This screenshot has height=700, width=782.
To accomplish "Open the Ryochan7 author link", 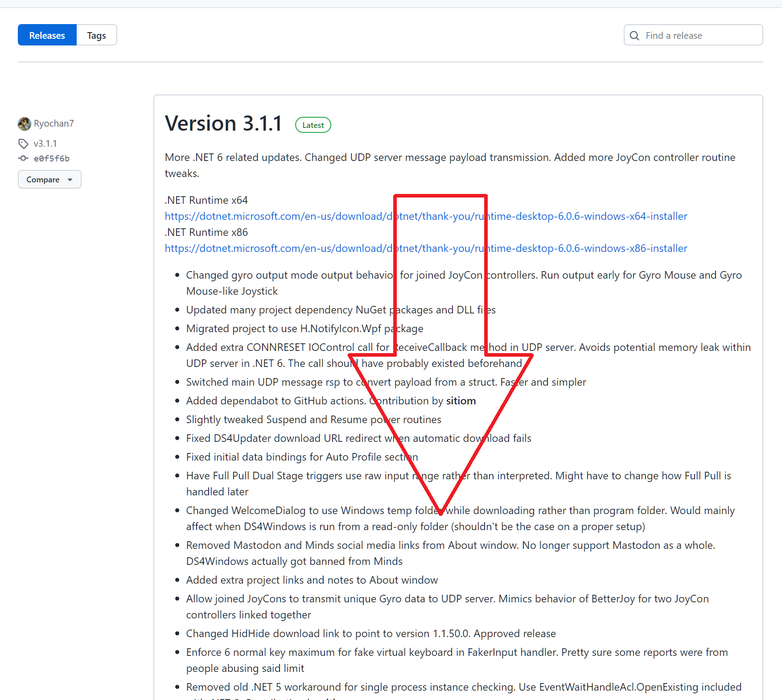I will pyautogui.click(x=54, y=124).
